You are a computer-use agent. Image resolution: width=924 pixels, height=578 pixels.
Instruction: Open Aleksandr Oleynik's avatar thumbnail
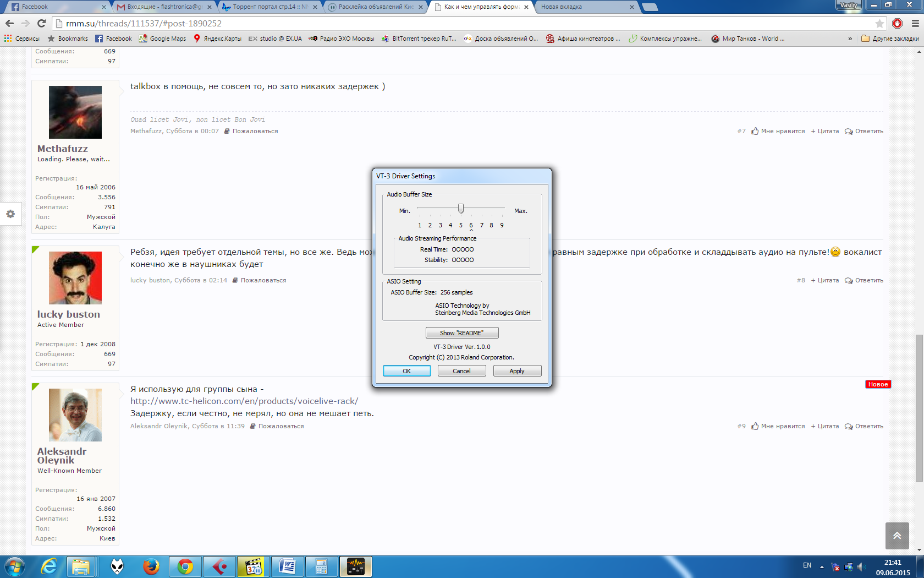[75, 415]
